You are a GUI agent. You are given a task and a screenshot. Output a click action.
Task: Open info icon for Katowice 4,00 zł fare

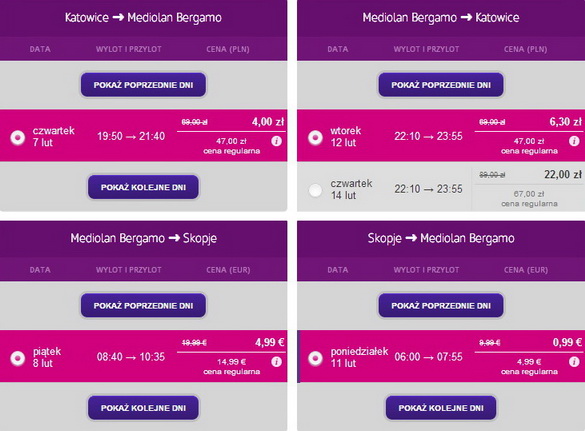tap(276, 141)
